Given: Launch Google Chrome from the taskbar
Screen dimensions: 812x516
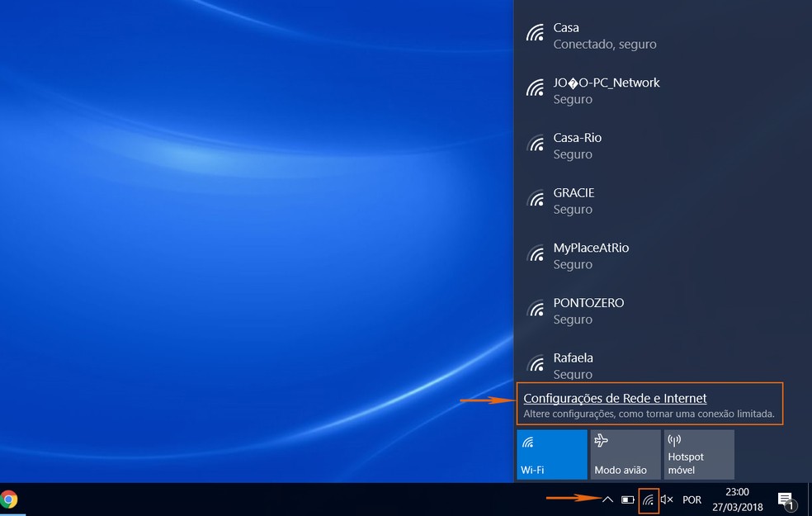Looking at the screenshot, I should (x=8, y=499).
